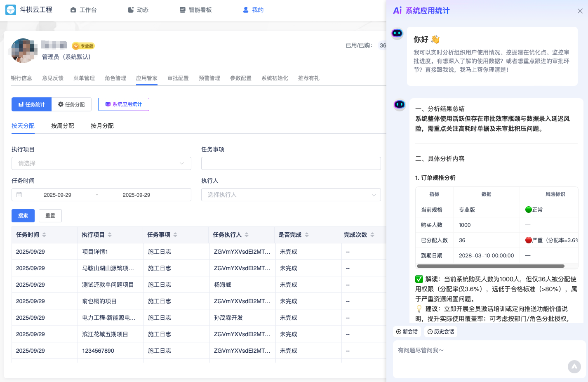Open the 工作台 workbench home icon
Screen dimensions: 588x382
[x=73, y=10]
